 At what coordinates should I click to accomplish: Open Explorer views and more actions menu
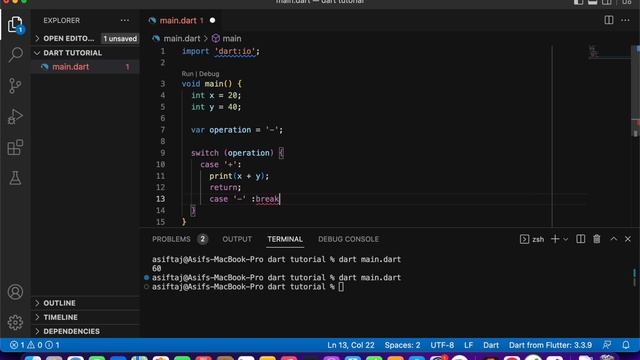click(124, 20)
